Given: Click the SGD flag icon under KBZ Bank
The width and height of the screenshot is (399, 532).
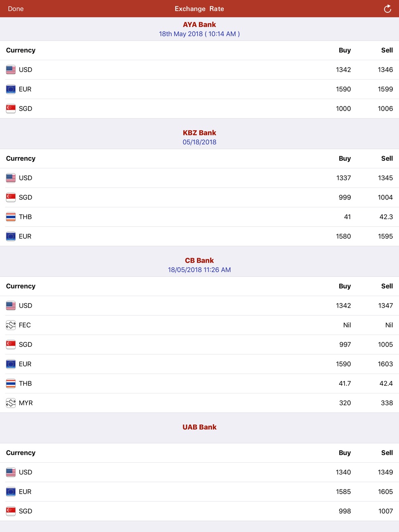Looking at the screenshot, I should click(x=11, y=198).
